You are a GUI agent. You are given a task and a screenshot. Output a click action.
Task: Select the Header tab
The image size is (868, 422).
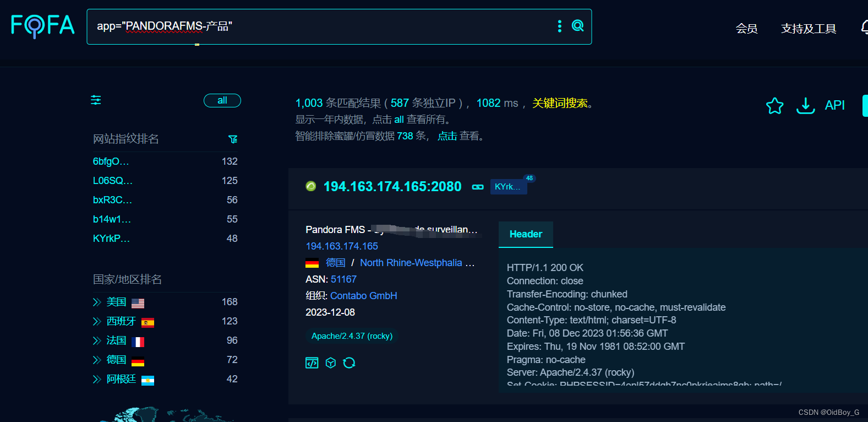tap(526, 234)
